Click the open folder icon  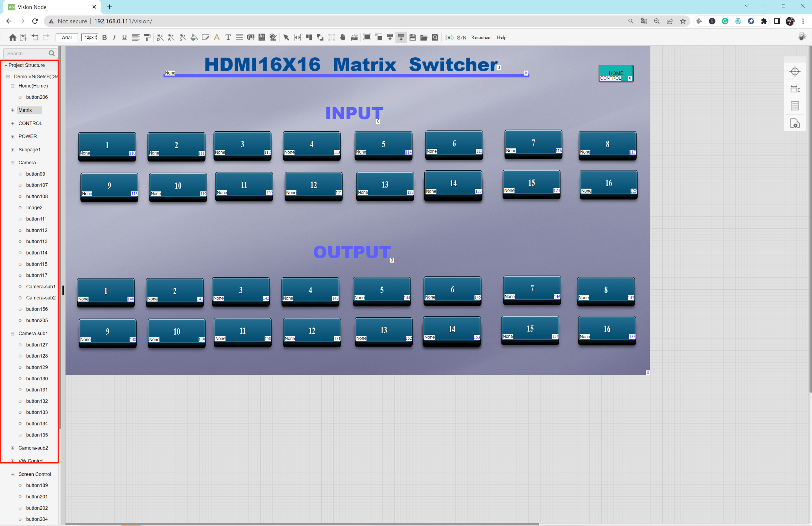(424, 37)
